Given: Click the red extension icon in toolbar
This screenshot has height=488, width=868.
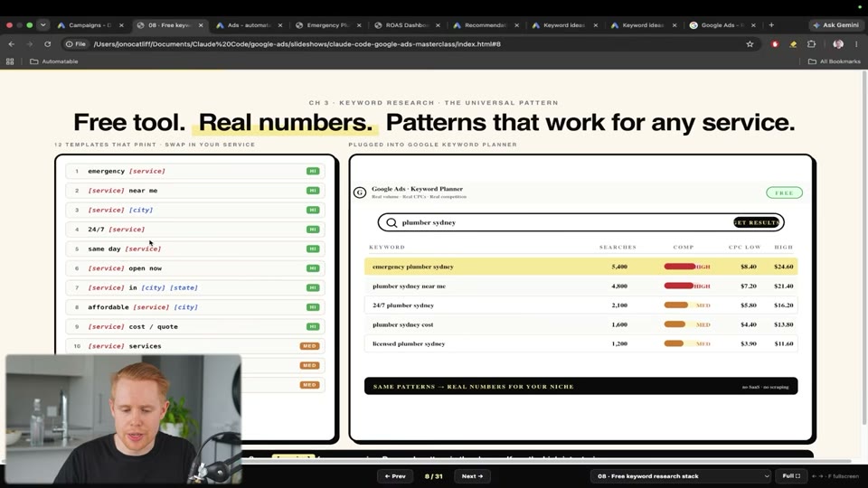Looking at the screenshot, I should click(x=775, y=43).
